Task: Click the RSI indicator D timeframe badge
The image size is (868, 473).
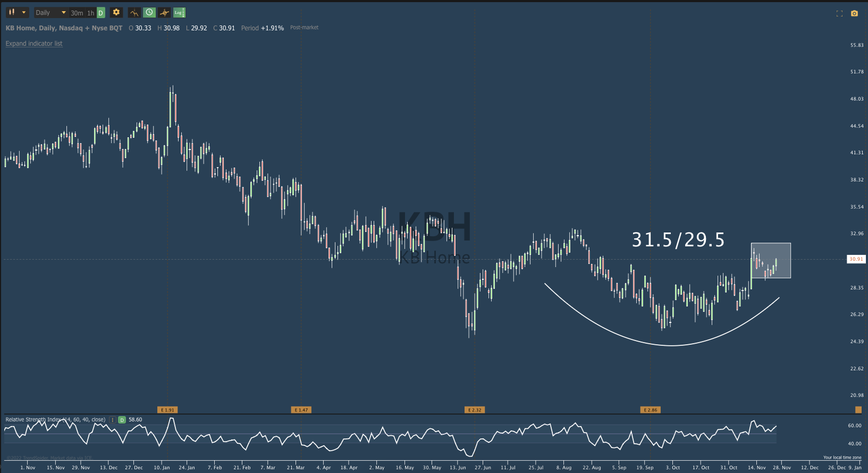Action: coord(122,420)
